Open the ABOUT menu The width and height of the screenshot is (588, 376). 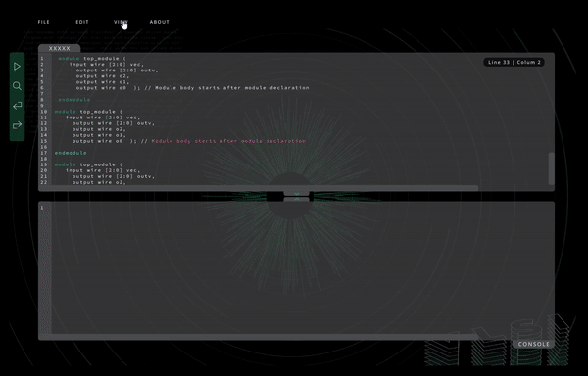pos(159,22)
